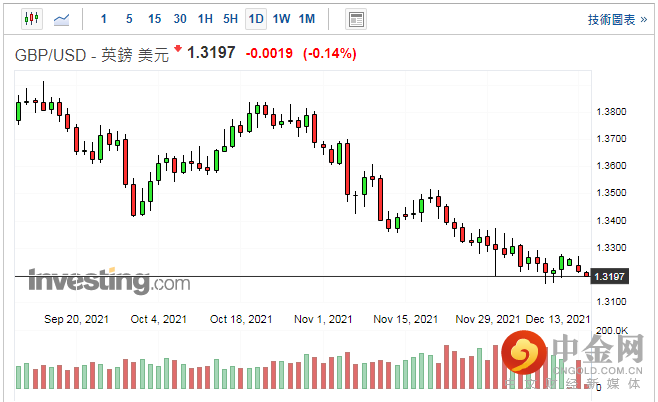Switch to the area line chart icon
658x402 pixels.
coord(61,19)
